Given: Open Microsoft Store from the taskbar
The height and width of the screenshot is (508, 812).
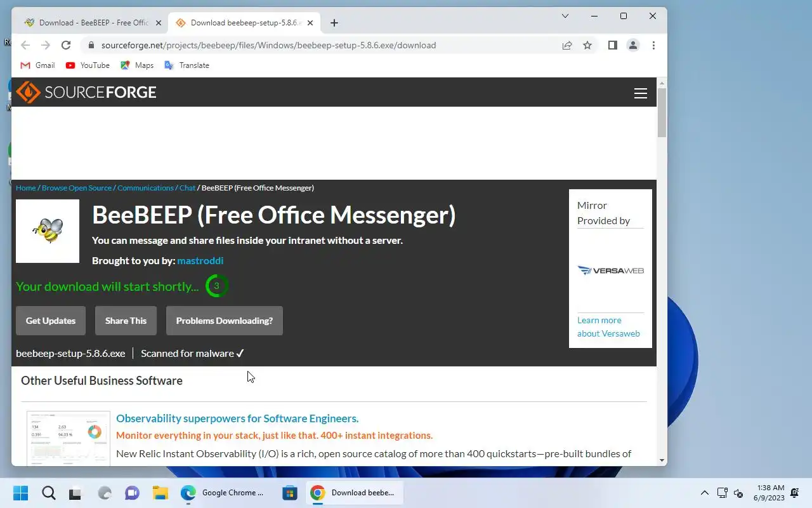Looking at the screenshot, I should (289, 493).
